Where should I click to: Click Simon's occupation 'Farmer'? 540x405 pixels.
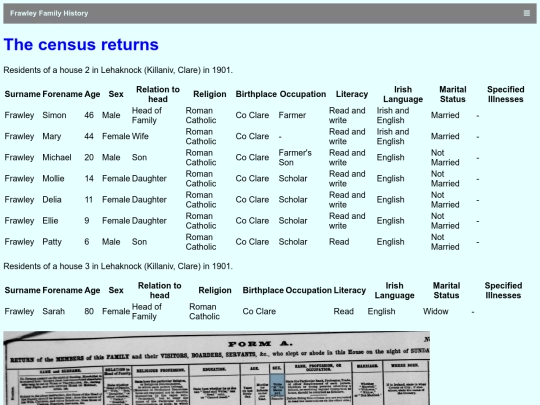[292, 115]
